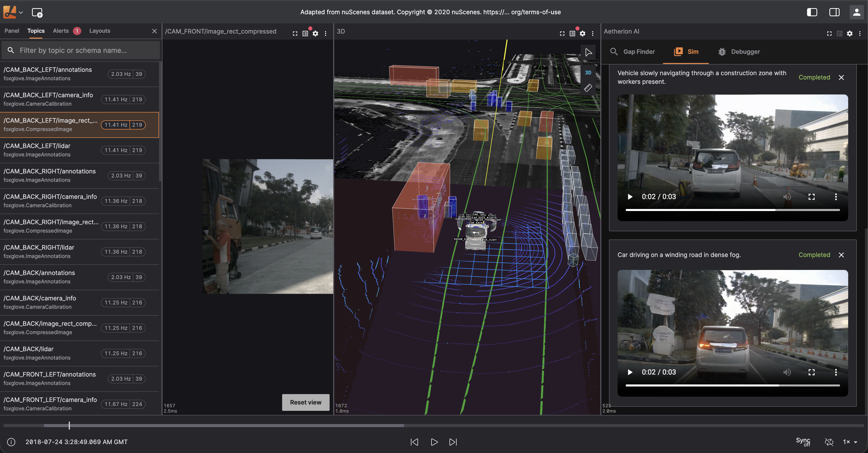Screen dimensions: 868x453
Task: Open the user profile icon
Action: (x=856, y=12)
